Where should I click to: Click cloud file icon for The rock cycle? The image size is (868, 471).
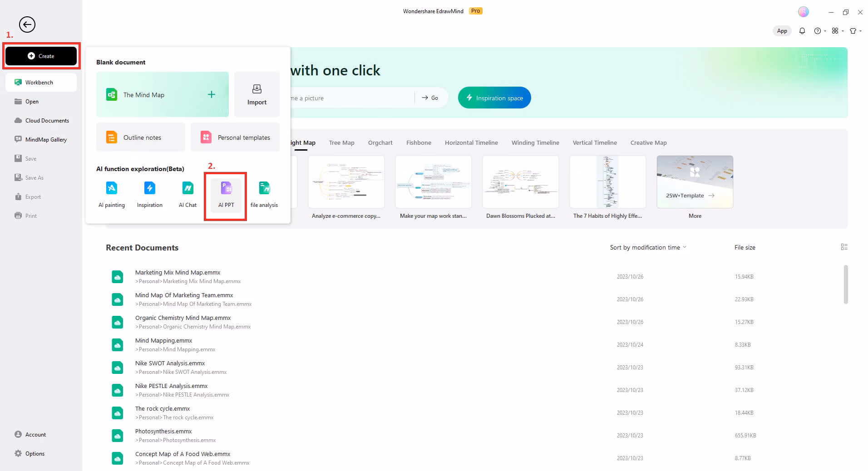[x=118, y=413]
